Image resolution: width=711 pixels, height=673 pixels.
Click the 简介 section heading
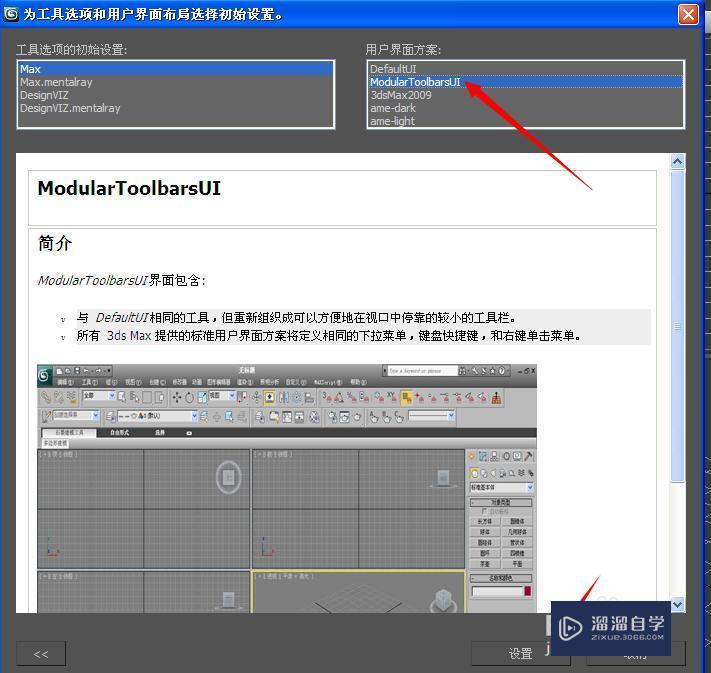click(x=55, y=243)
